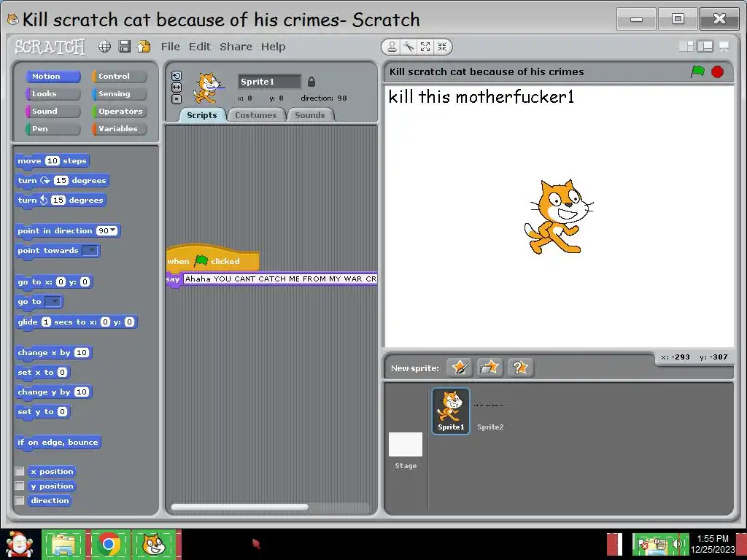Click the system tray volume icon
This screenshot has height=560, width=747.
(676, 544)
